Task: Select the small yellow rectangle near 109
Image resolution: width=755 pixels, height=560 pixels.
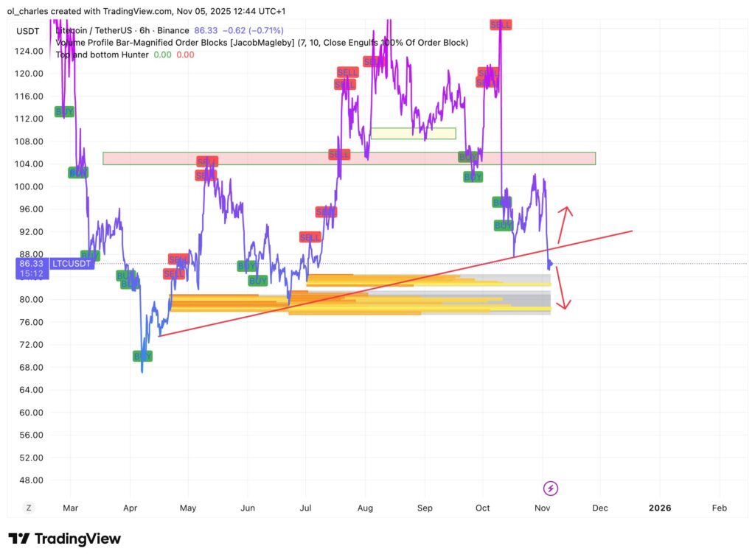Action: 413,133
